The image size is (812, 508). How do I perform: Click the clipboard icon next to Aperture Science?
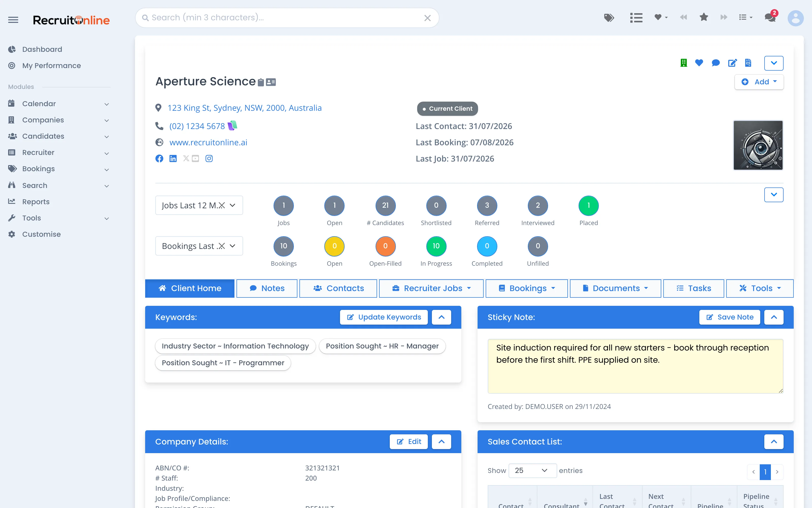click(261, 82)
